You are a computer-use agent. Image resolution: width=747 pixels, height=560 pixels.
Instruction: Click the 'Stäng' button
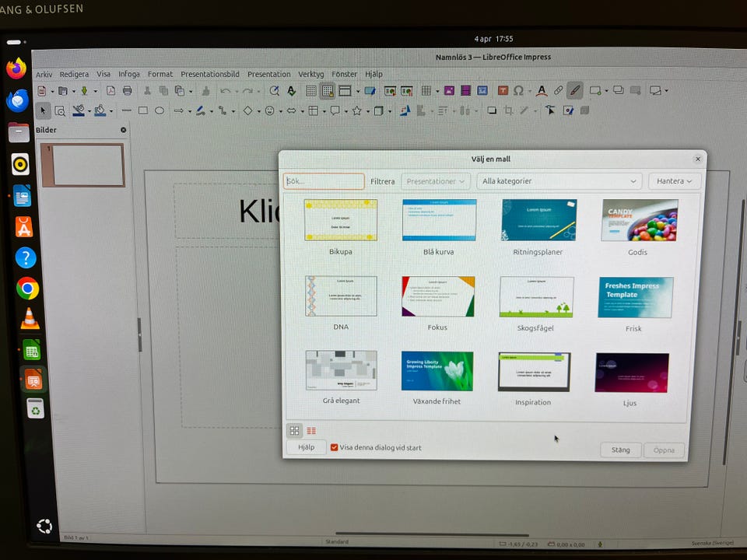(620, 450)
